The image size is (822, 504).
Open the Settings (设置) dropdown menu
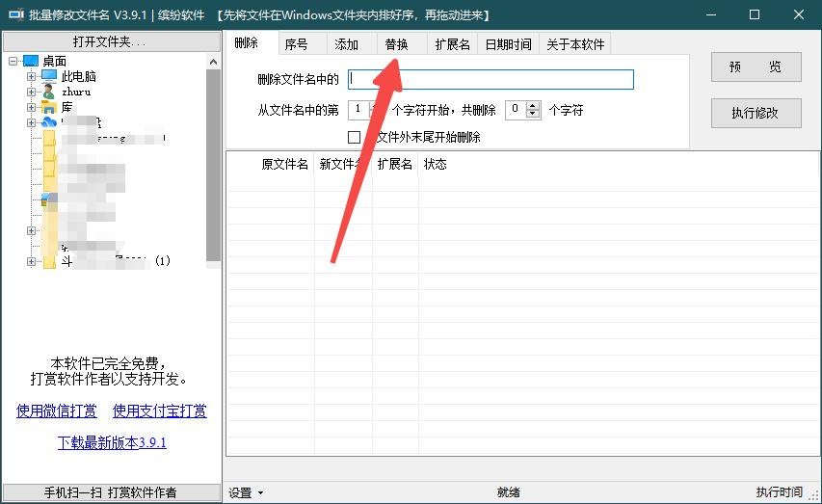pos(246,492)
